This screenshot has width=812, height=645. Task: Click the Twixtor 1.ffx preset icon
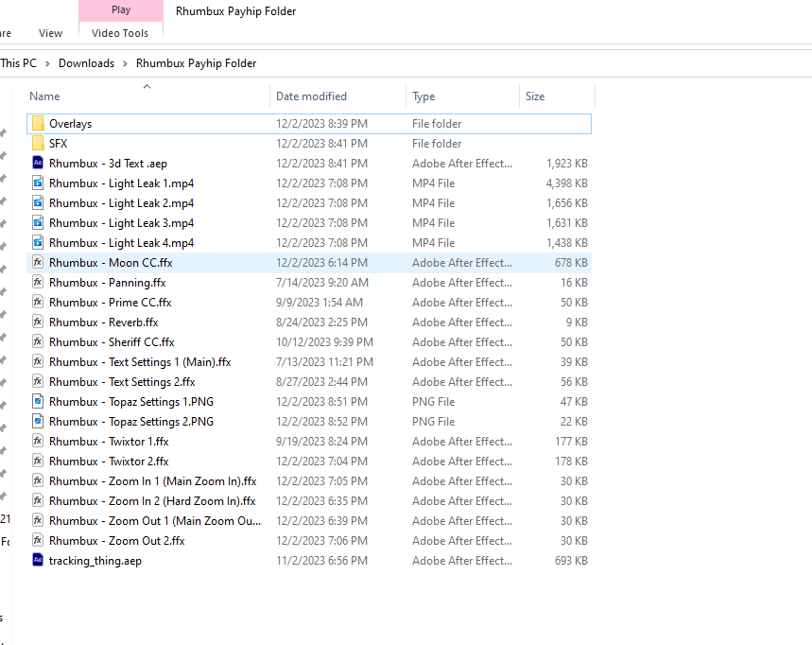38,441
